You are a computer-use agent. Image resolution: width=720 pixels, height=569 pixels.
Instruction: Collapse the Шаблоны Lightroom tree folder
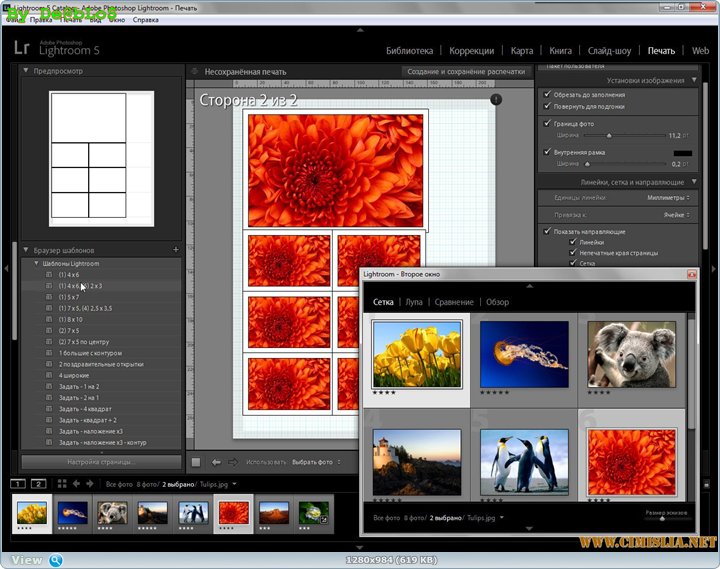click(x=37, y=263)
